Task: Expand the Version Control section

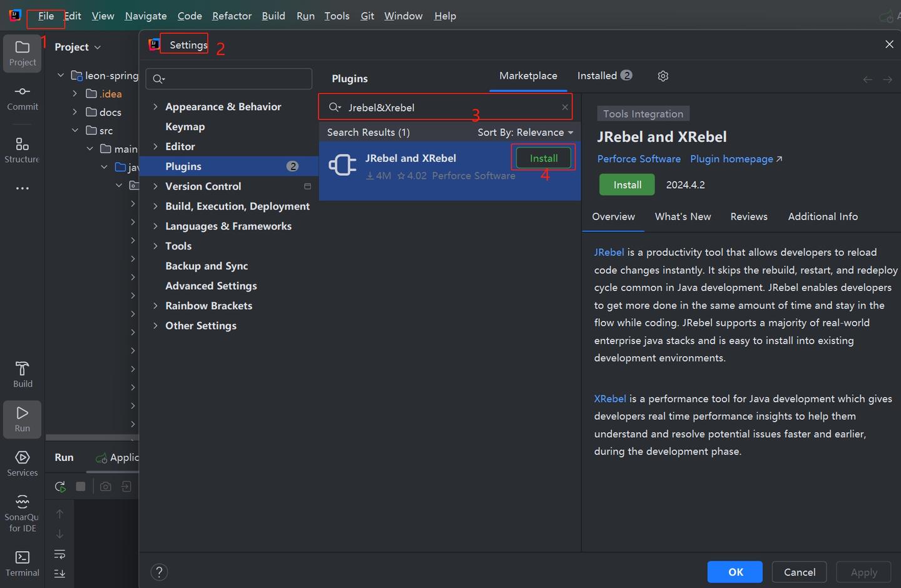Action: tap(155, 186)
